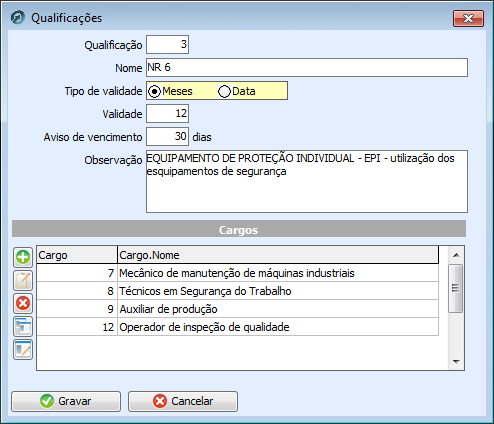Image resolution: width=494 pixels, height=424 pixels.
Task: Open the grid layout window icon
Action: click(x=23, y=326)
